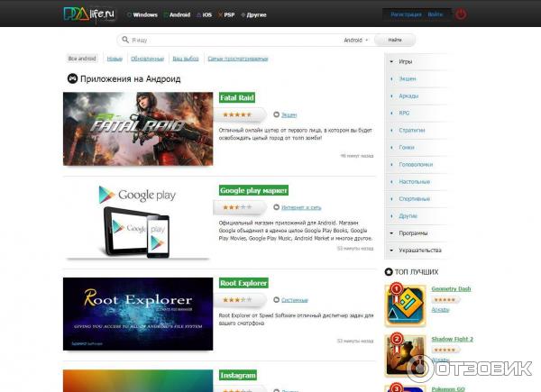Open the Fatal Raid banner image

(138, 128)
